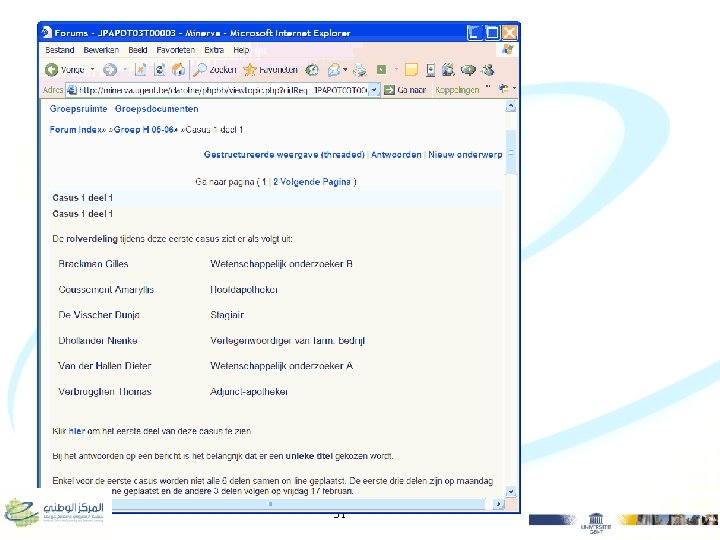Open the Edit icon dropdown arrow
Screen dimensions: 720x540
[396, 70]
